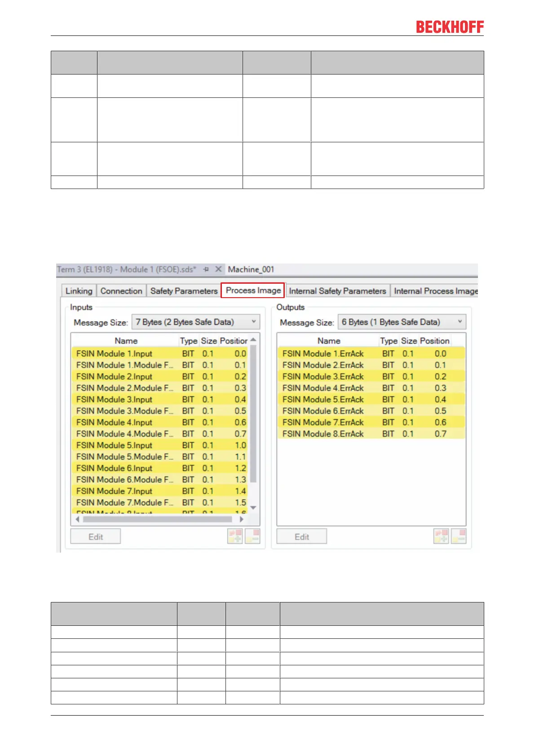Select the 'FSIN Module 1.Input' row
This screenshot has width=535, height=756.
pyautogui.click(x=160, y=354)
